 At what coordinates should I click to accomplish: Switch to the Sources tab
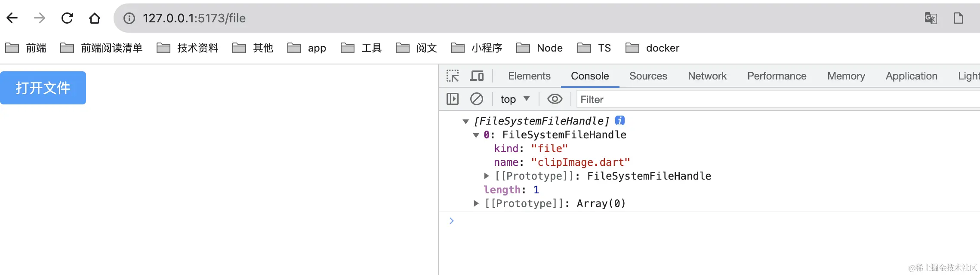coord(648,76)
